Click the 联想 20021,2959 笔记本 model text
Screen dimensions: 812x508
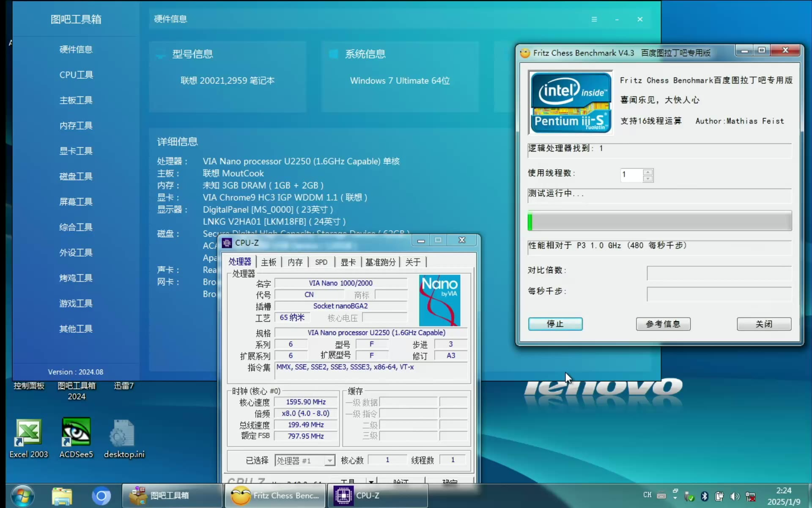point(228,80)
